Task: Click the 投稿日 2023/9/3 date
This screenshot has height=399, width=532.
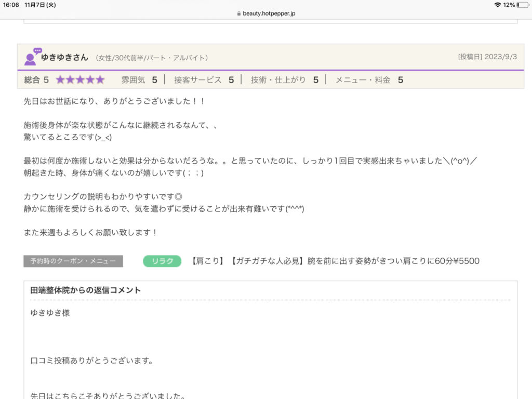Action: point(487,57)
